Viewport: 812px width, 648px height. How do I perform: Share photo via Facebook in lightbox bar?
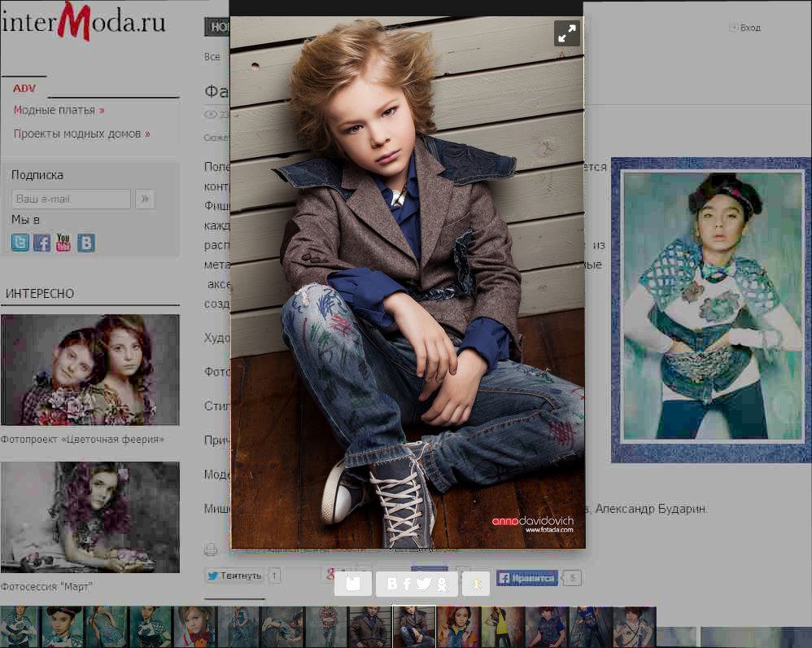[407, 585]
